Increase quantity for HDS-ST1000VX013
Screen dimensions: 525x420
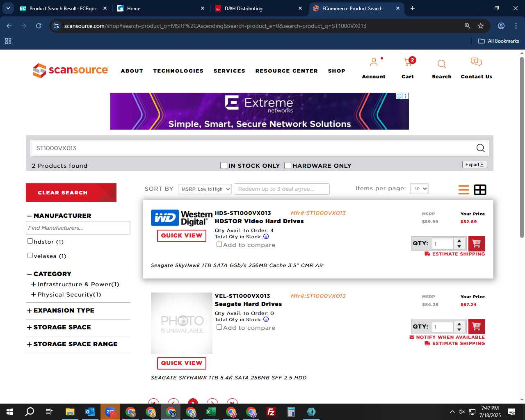459,241
